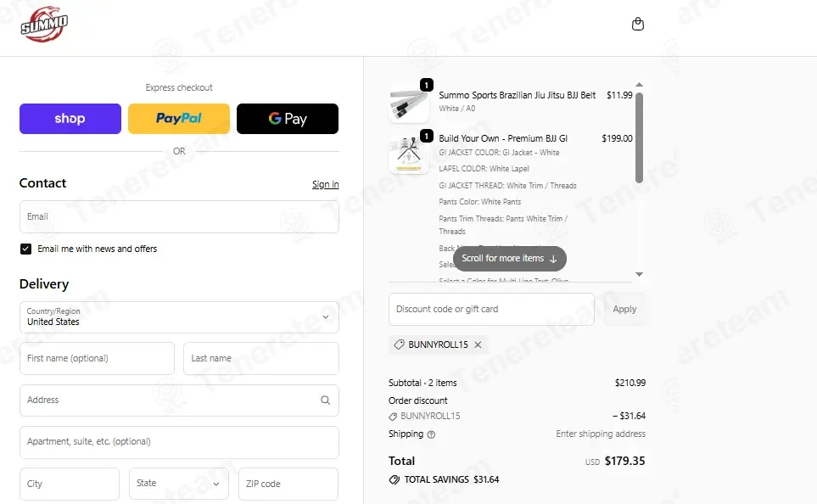Click Scroll for more items pill

coord(510,259)
